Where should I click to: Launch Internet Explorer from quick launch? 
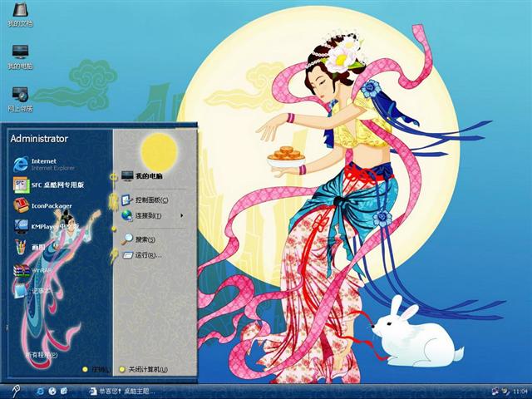[40, 392]
